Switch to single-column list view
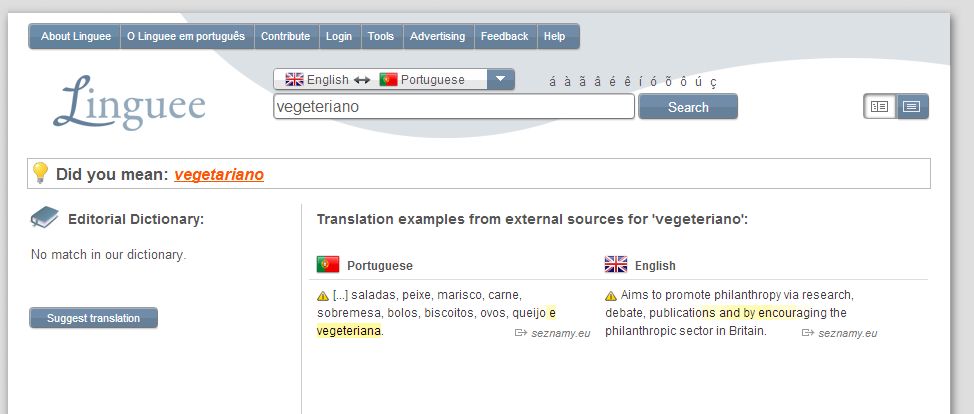 pyautogui.click(x=912, y=106)
